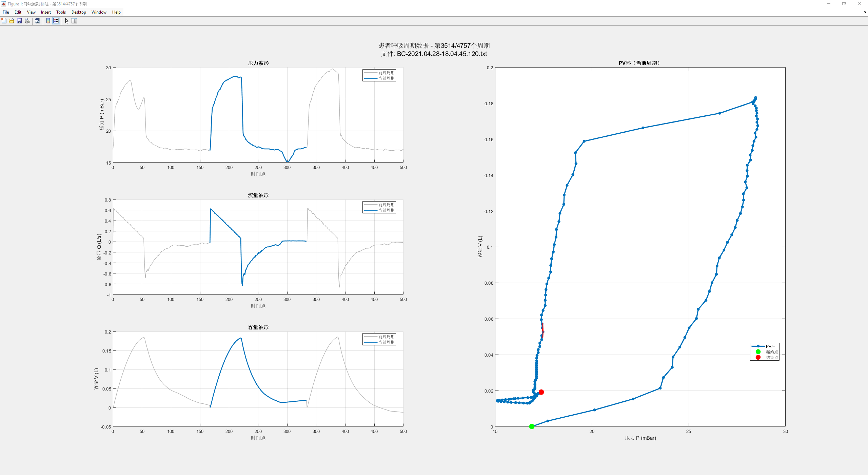Toggle the Insert Legend toolbar button
The width and height of the screenshot is (868, 475).
pyautogui.click(x=56, y=21)
